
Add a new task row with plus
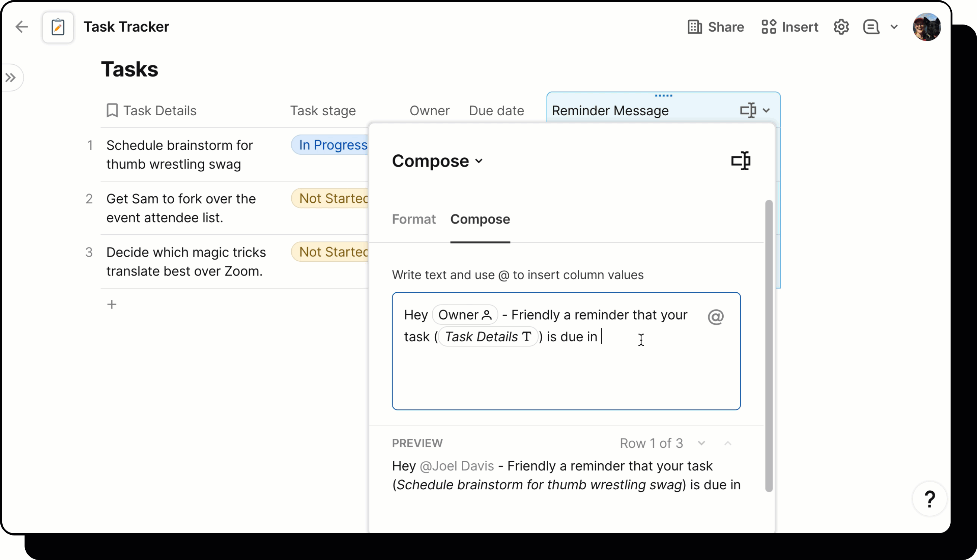pyautogui.click(x=112, y=304)
